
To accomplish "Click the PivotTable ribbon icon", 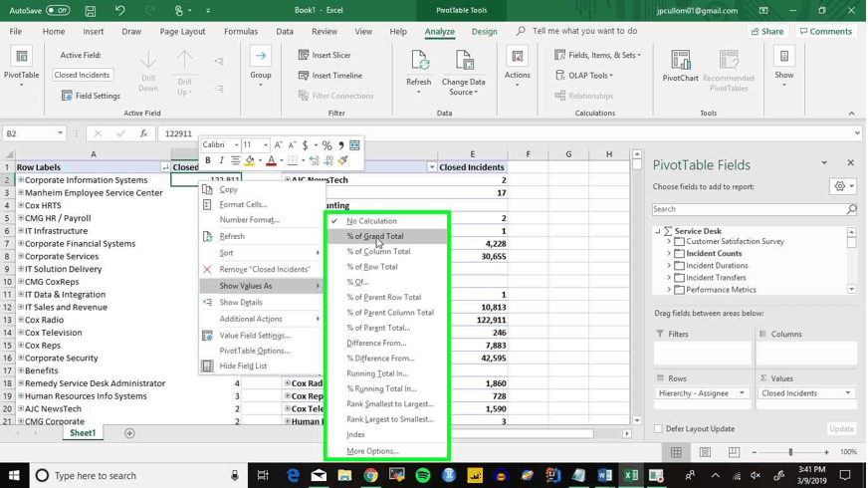I will (22, 57).
